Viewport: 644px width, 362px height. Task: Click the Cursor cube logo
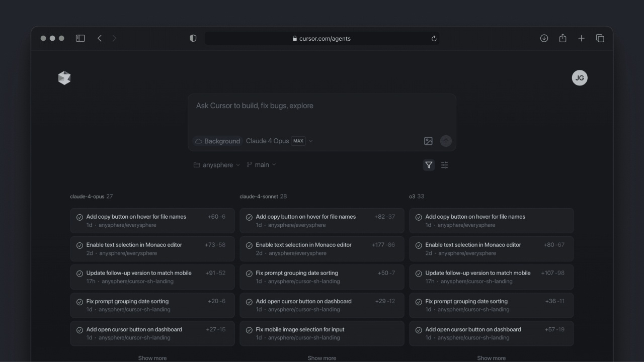(x=64, y=78)
